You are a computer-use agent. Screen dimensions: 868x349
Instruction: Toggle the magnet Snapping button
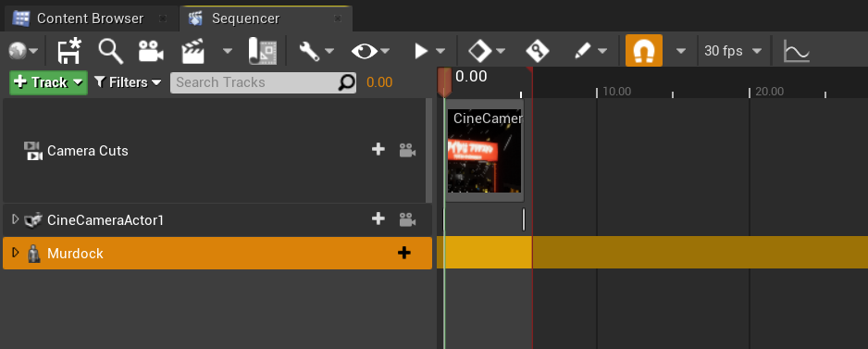pyautogui.click(x=644, y=50)
